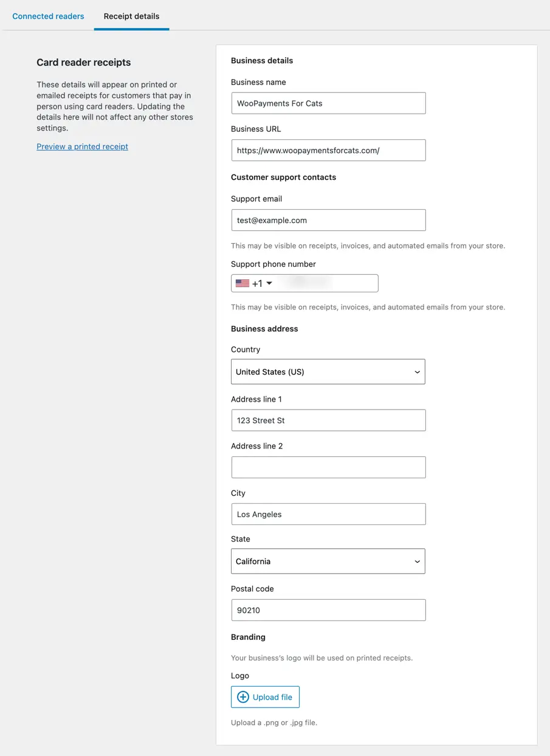Click into the Support email field
The image size is (550, 756).
coord(328,221)
